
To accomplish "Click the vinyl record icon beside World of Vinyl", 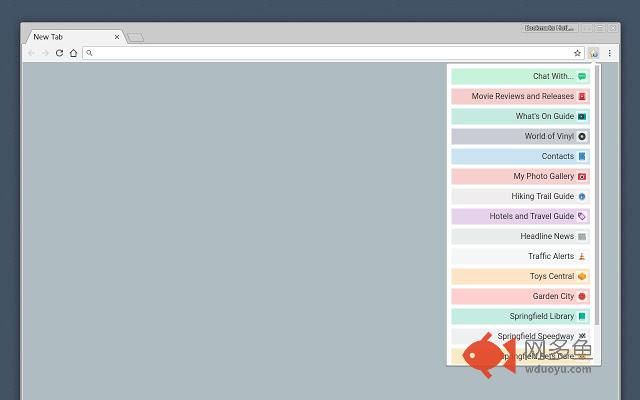I will pos(582,136).
